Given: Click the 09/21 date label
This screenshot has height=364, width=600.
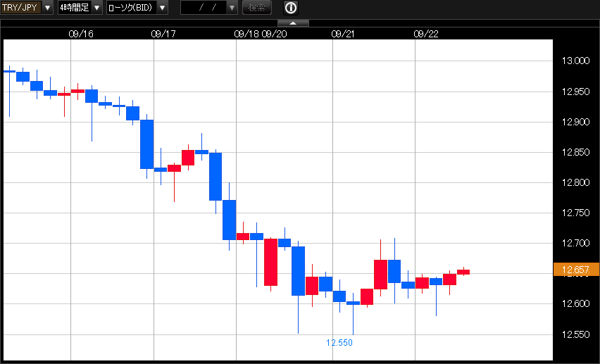Looking at the screenshot, I should [342, 34].
